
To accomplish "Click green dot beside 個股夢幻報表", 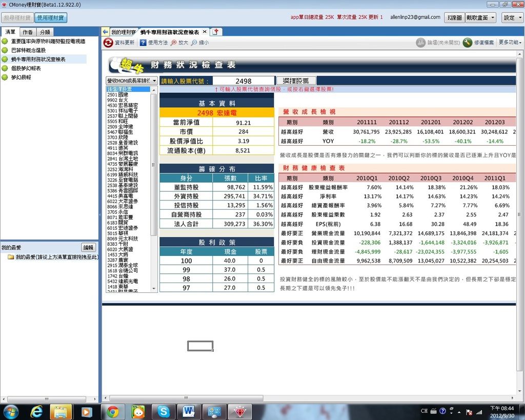I will tap(5, 68).
